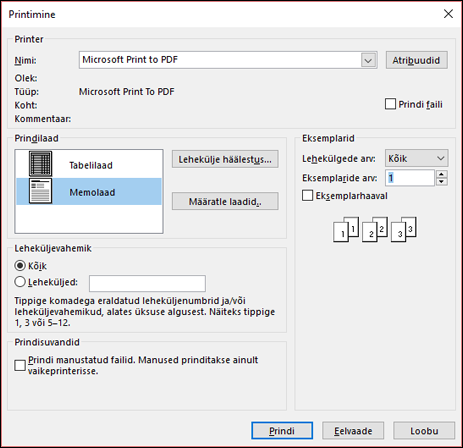Viewport: 463px width, 448px height.
Task: Choose the Leheküljed radio button
Action: (20, 282)
